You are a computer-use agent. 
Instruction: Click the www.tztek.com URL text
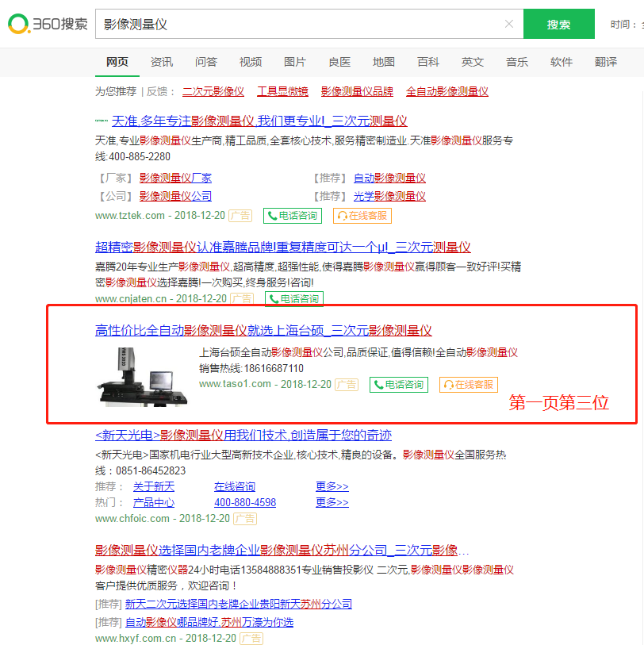click(130, 216)
